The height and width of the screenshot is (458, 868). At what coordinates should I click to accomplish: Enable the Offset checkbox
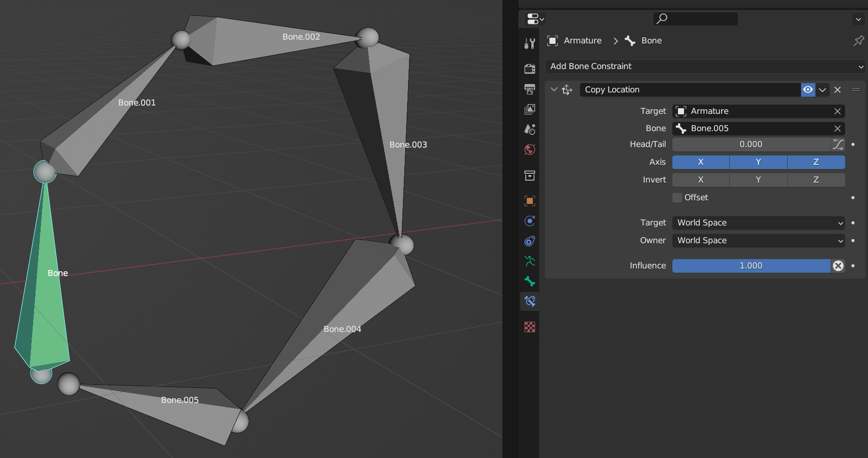point(677,197)
